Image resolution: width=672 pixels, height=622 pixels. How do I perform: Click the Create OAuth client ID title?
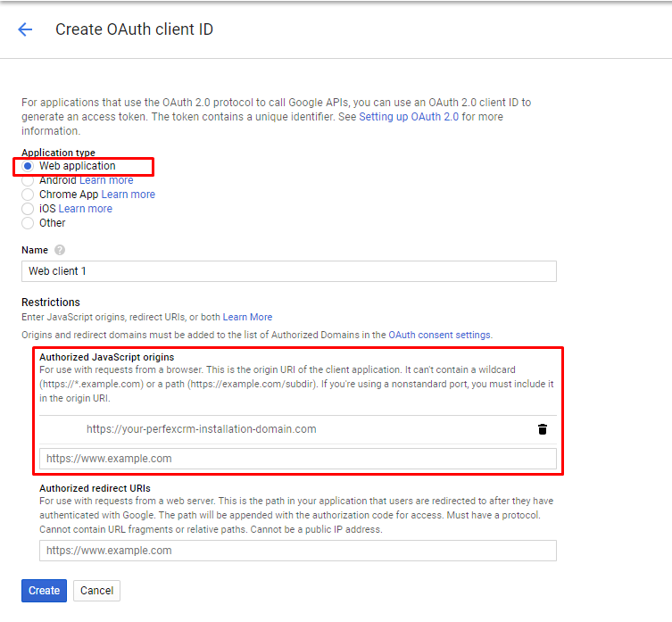click(134, 29)
